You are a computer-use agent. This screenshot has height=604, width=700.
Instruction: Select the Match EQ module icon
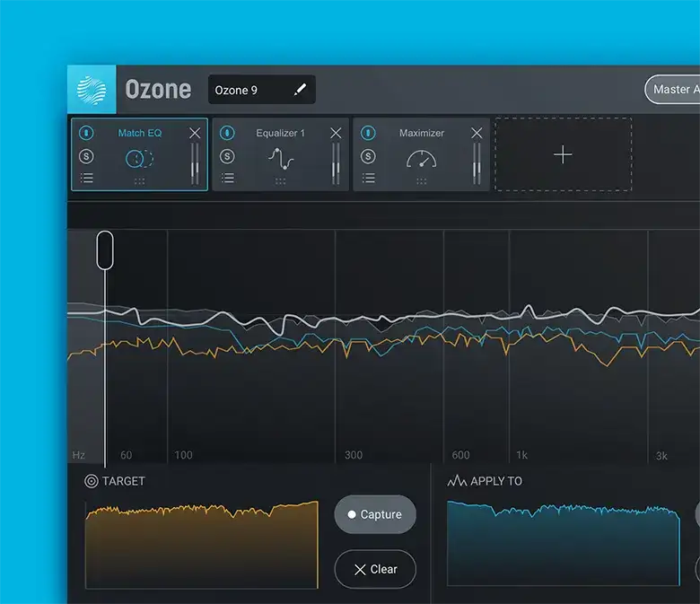point(140,159)
